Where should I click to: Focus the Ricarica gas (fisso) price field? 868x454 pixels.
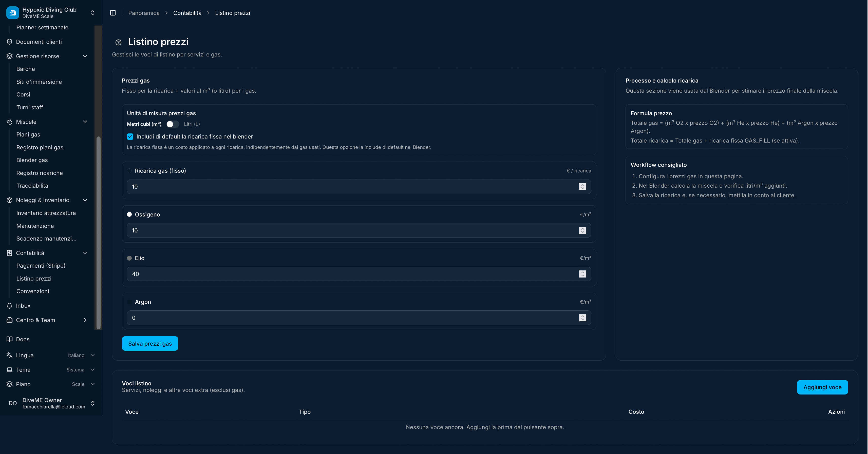coord(359,187)
